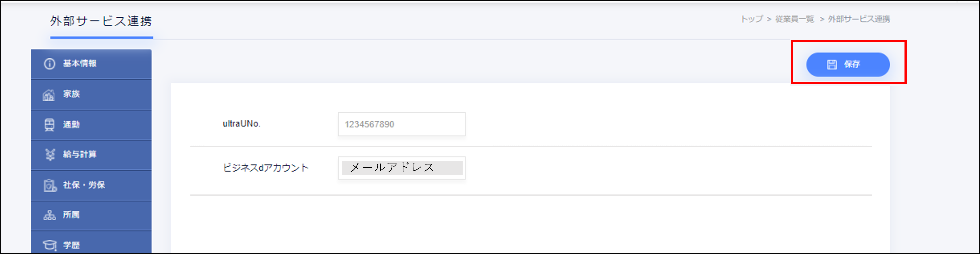This screenshot has width=980, height=254.
Task: Focus the ultraUNo. input field
Action: pos(401,124)
